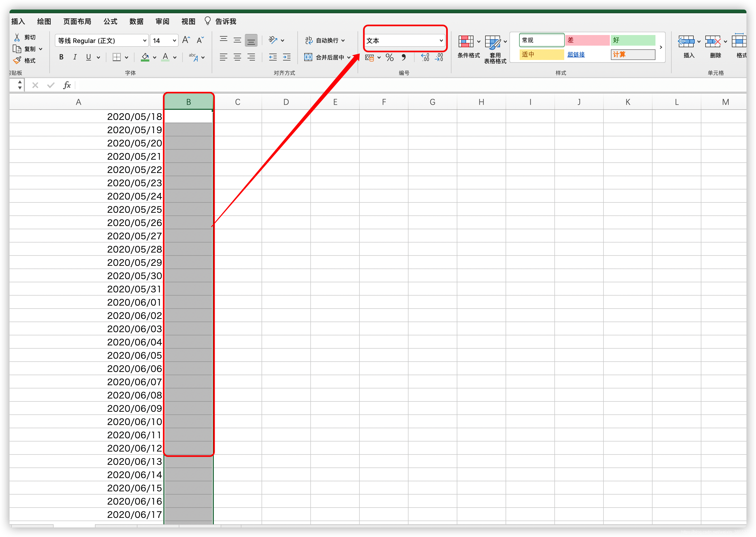This screenshot has height=537, width=756.
Task: Click Merge and Center (合并后居中)
Action: point(324,57)
